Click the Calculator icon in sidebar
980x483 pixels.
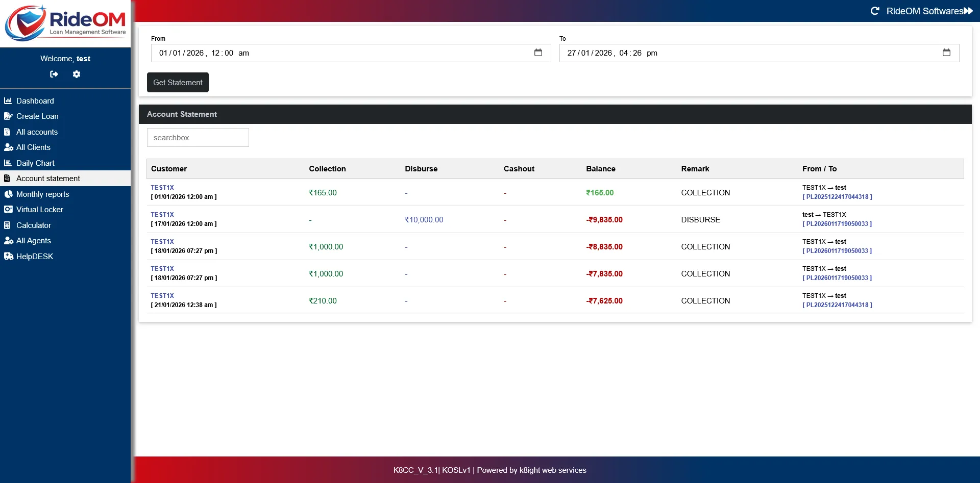click(x=7, y=225)
